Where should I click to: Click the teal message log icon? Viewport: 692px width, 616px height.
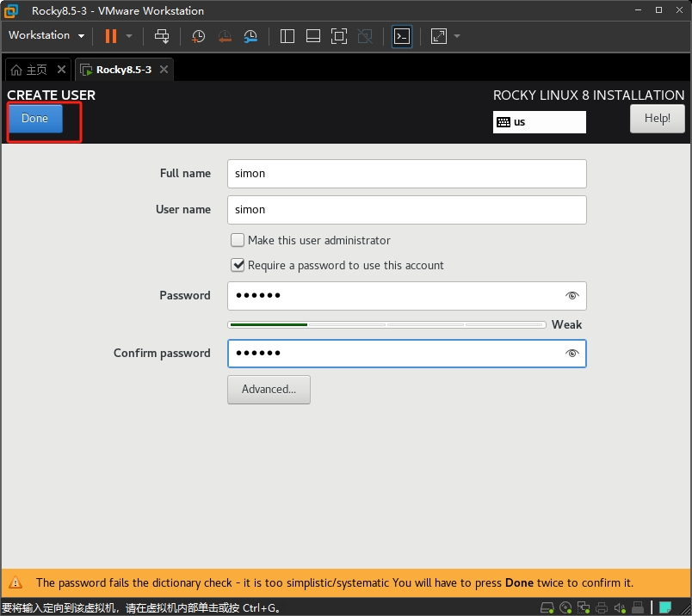pyautogui.click(x=665, y=607)
